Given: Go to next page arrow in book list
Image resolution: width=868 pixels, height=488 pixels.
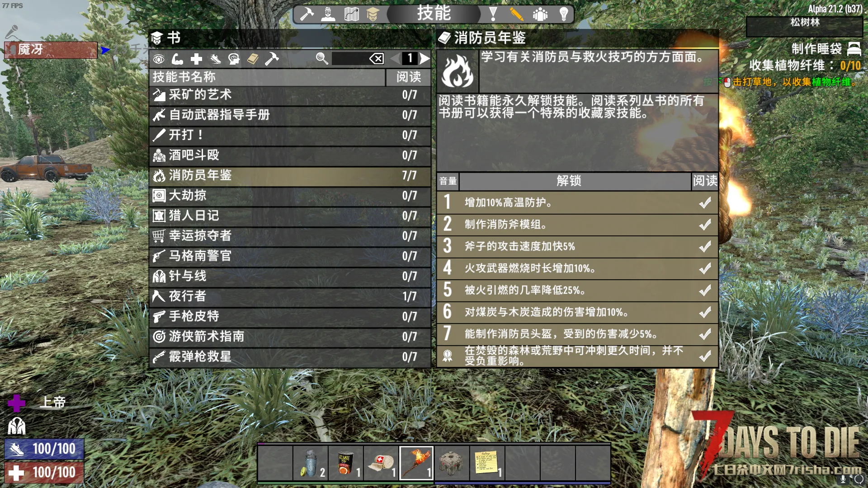Looking at the screenshot, I should click(425, 58).
